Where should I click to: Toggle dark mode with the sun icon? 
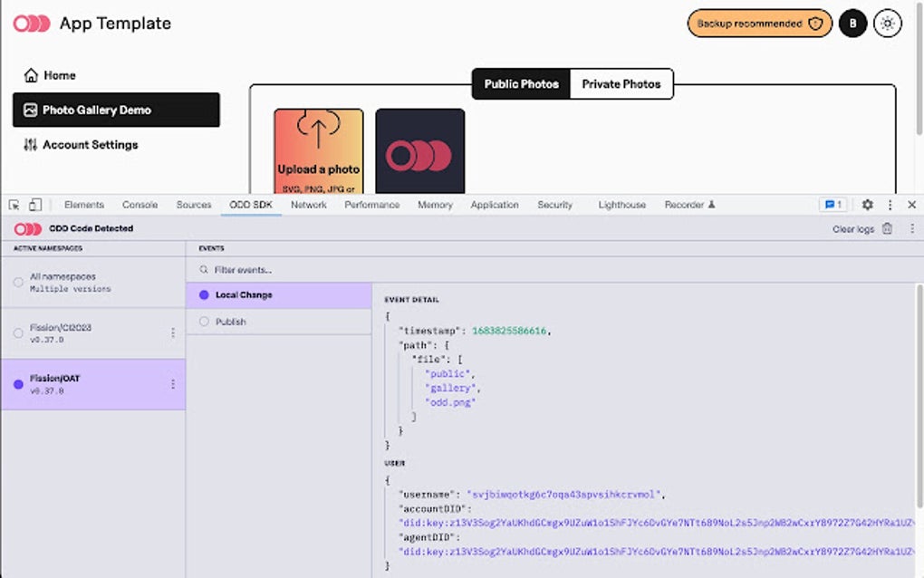click(889, 23)
